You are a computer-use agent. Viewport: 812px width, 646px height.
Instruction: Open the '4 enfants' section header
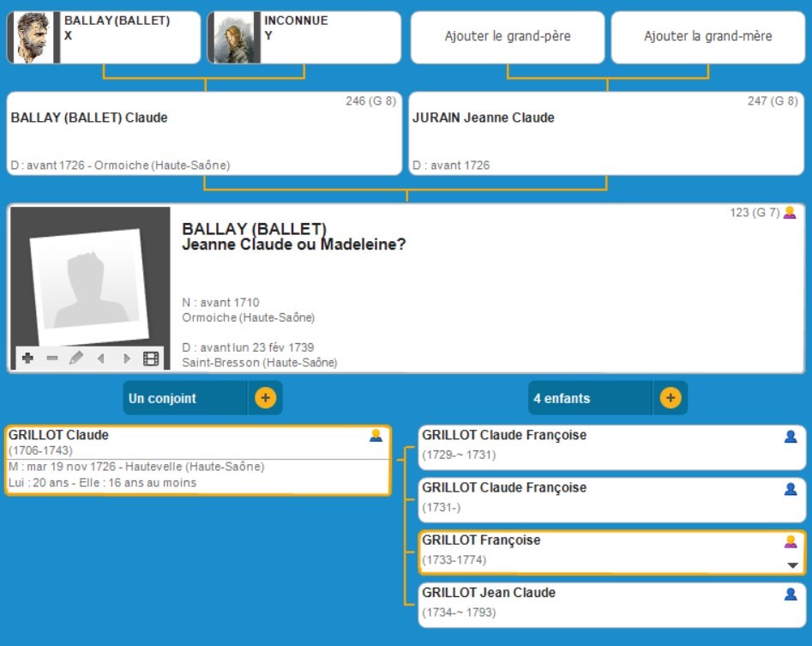[x=592, y=398]
